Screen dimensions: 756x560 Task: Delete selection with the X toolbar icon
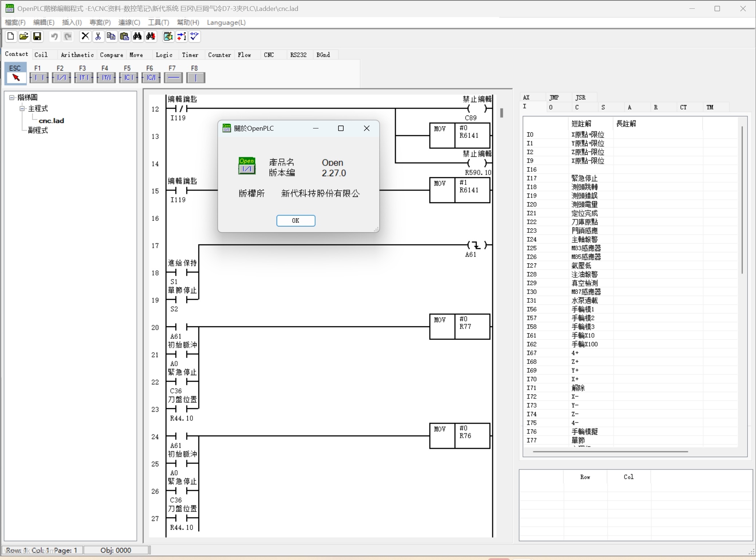pos(85,36)
